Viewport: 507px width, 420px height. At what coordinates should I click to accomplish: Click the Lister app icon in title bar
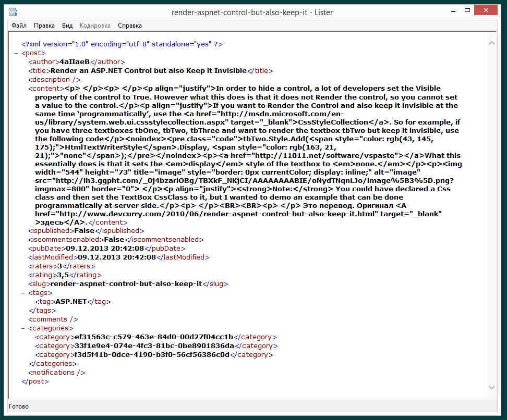click(x=13, y=13)
